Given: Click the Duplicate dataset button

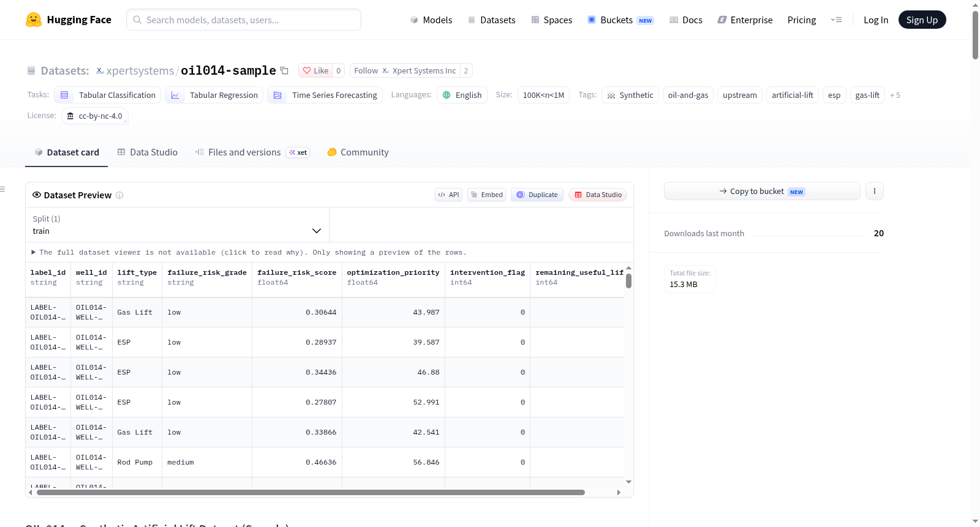Looking at the screenshot, I should [x=537, y=195].
